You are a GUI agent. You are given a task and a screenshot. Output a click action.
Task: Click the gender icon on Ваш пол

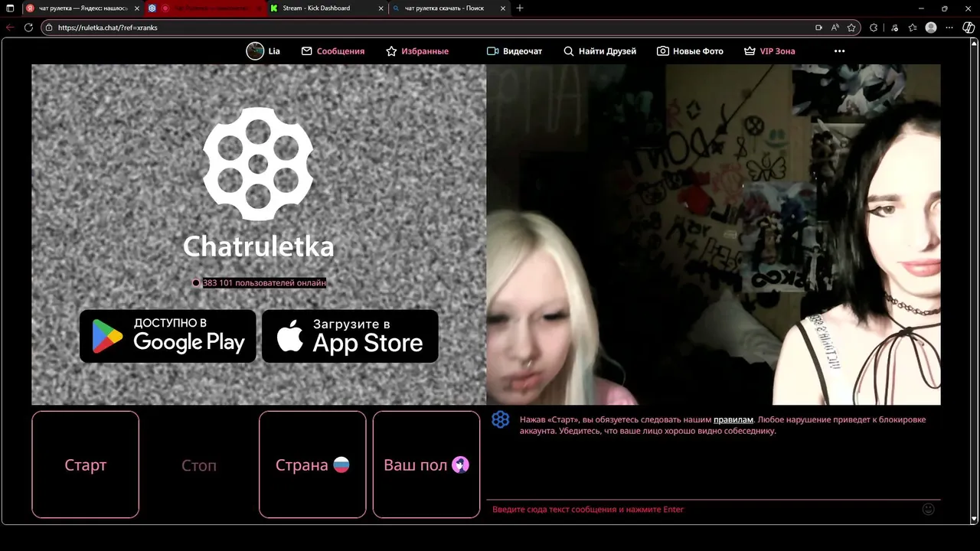click(460, 465)
